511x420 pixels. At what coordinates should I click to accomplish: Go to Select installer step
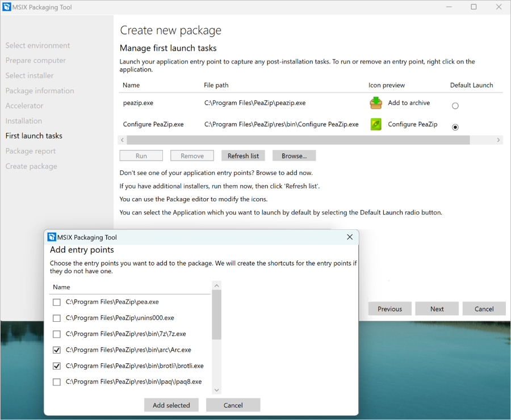[30, 75]
